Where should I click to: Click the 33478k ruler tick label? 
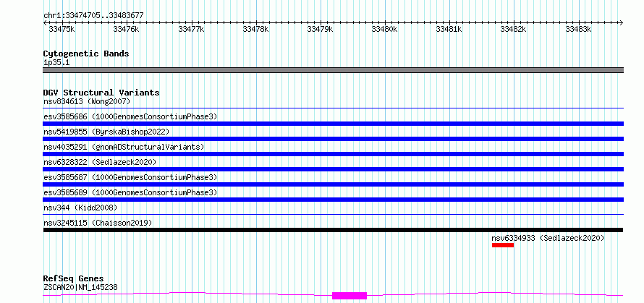point(255,29)
